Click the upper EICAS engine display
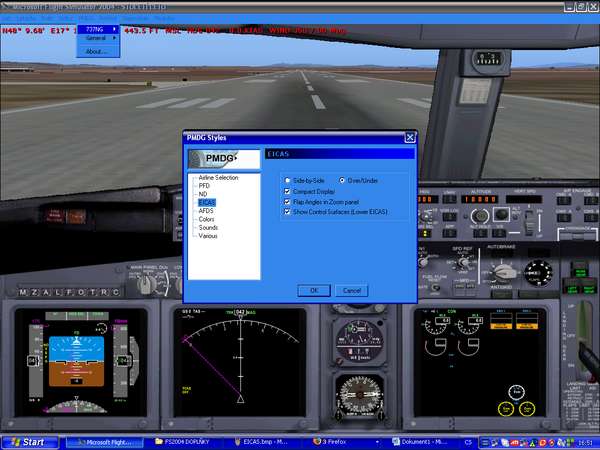Screen dimensions: 600x450 pos(480,363)
